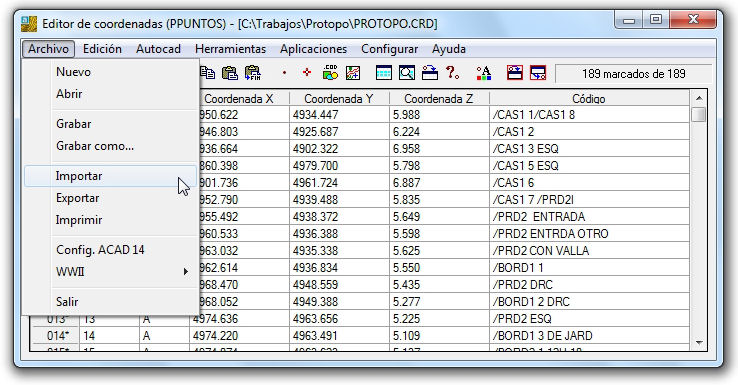Image resolution: width=738 pixels, height=385 pixels.
Task: Click the vertical scrollbar thumb
Action: (x=698, y=114)
